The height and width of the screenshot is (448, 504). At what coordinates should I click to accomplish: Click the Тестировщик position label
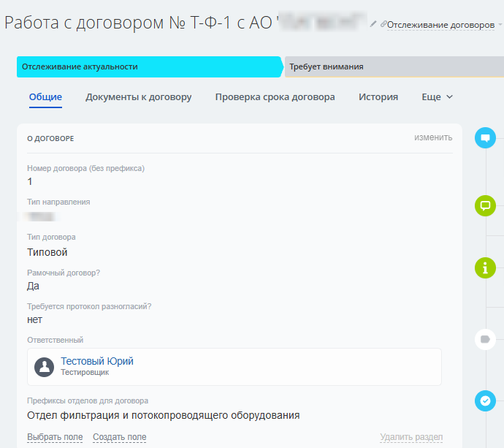[85, 373]
